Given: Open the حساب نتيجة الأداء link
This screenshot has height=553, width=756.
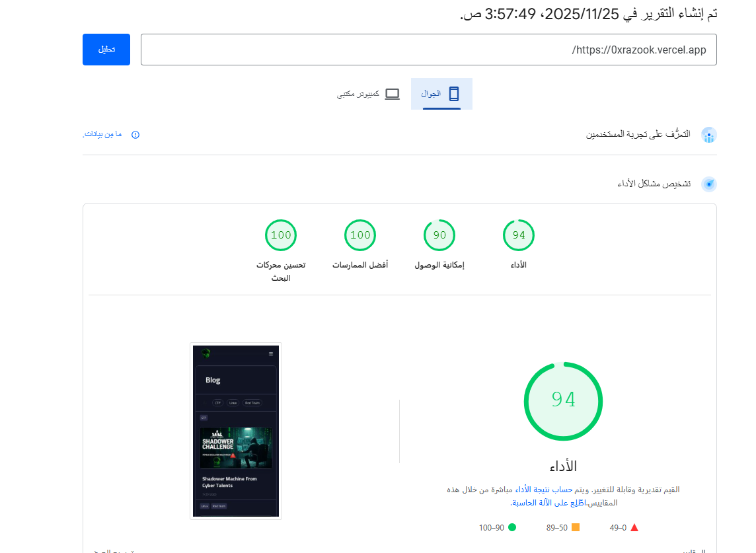Looking at the screenshot, I should tap(544, 490).
